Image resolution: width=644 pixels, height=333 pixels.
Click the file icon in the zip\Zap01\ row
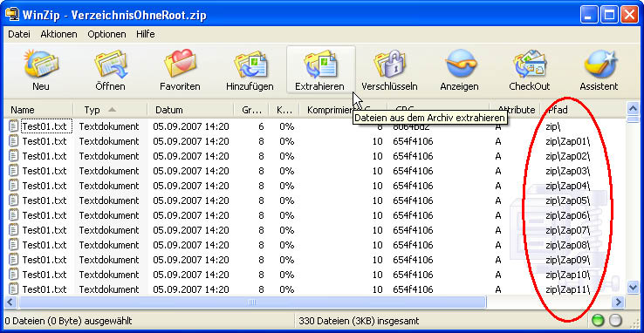click(14, 141)
